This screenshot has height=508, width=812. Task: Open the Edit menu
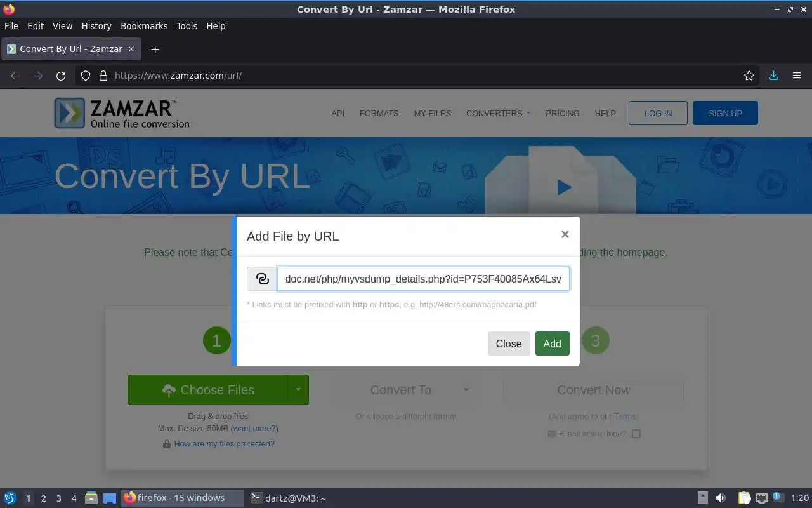pos(36,26)
